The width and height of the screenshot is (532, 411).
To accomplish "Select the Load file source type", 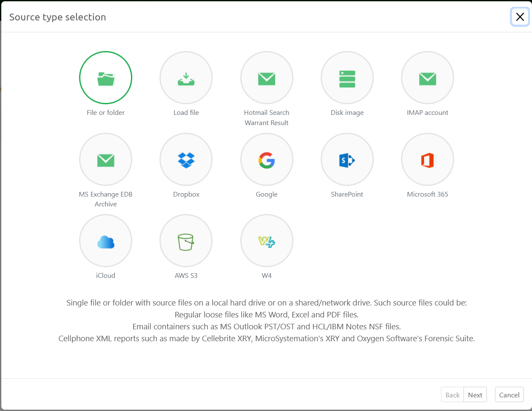I will [x=186, y=78].
